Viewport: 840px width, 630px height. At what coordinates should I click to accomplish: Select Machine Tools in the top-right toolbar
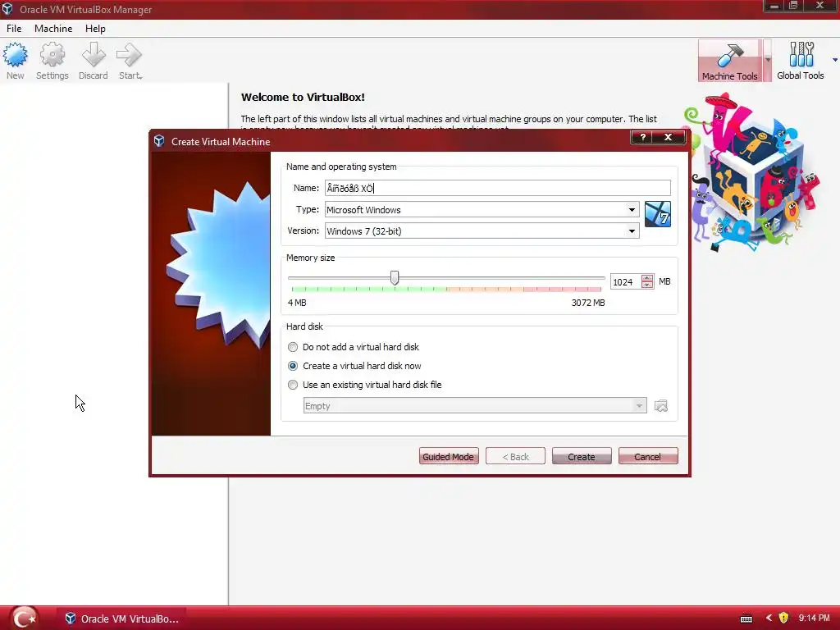(729, 61)
